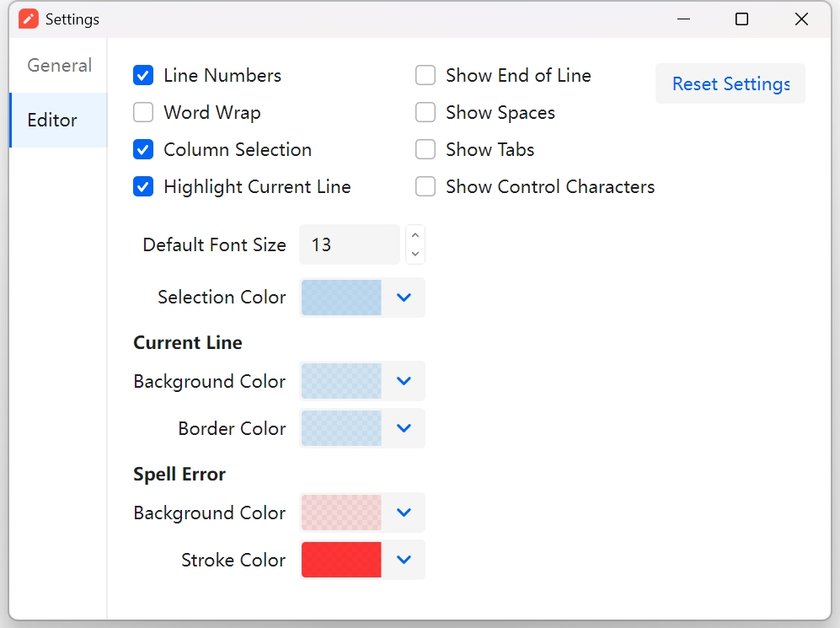Disable the Line Numbers checkbox
The width and height of the screenshot is (840, 628).
[x=143, y=76]
